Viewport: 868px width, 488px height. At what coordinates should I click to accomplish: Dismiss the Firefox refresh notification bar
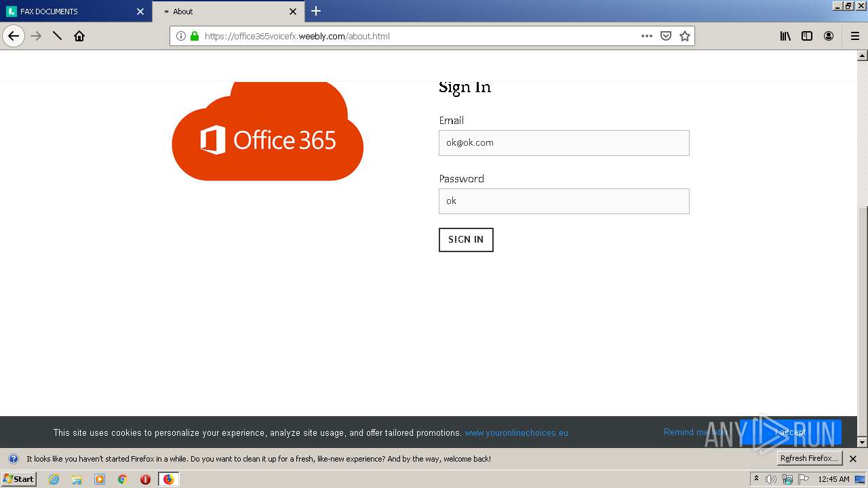coord(853,459)
